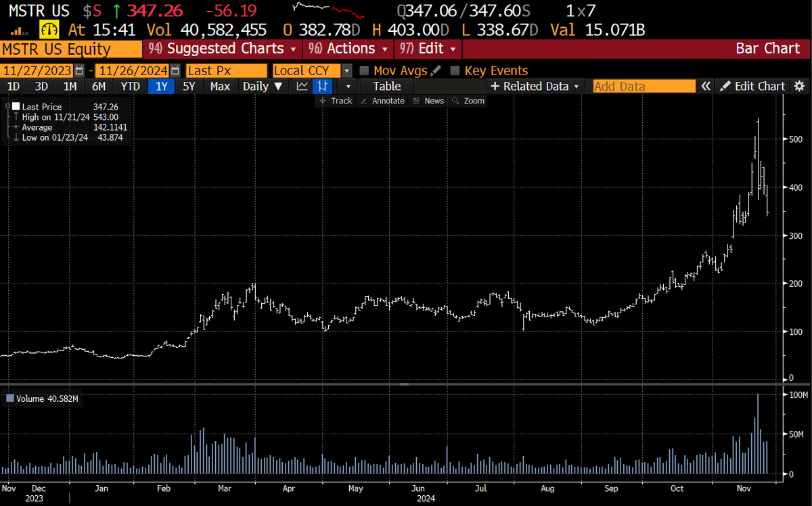Open the end date calendar picker
This screenshot has width=812, height=506.
tap(175, 71)
